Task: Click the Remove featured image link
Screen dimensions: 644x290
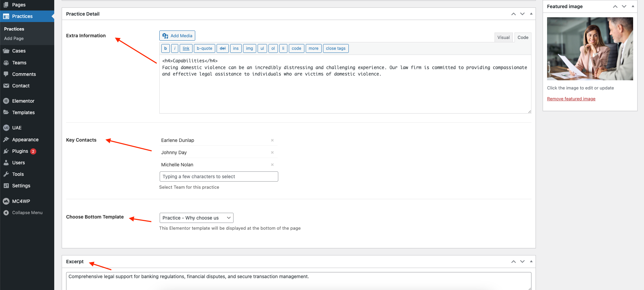Action: click(571, 99)
